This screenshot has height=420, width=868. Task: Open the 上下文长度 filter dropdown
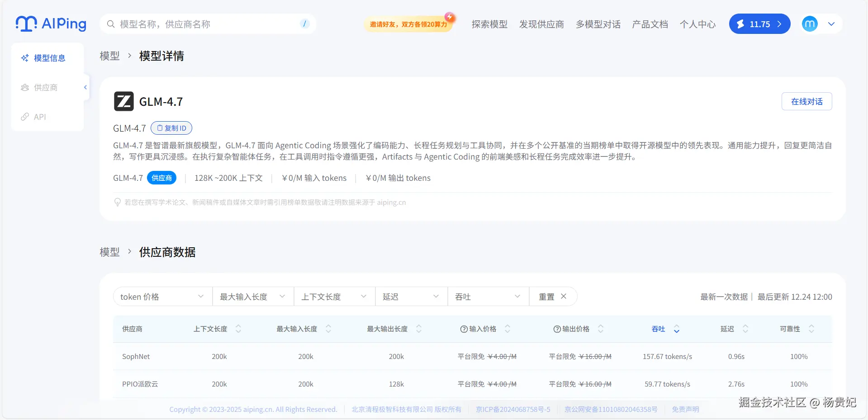tap(335, 297)
